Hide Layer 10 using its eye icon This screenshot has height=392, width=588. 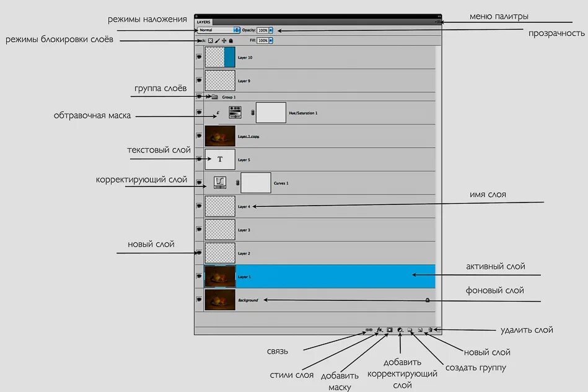pos(199,57)
